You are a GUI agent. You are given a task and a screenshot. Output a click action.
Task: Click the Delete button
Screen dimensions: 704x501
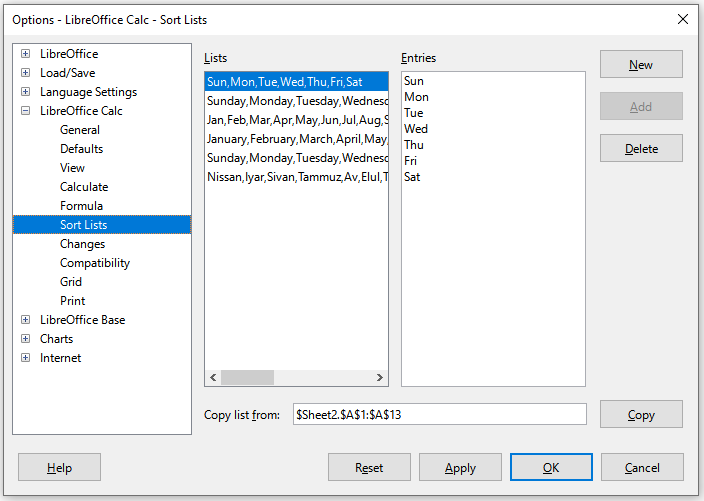coord(641,148)
